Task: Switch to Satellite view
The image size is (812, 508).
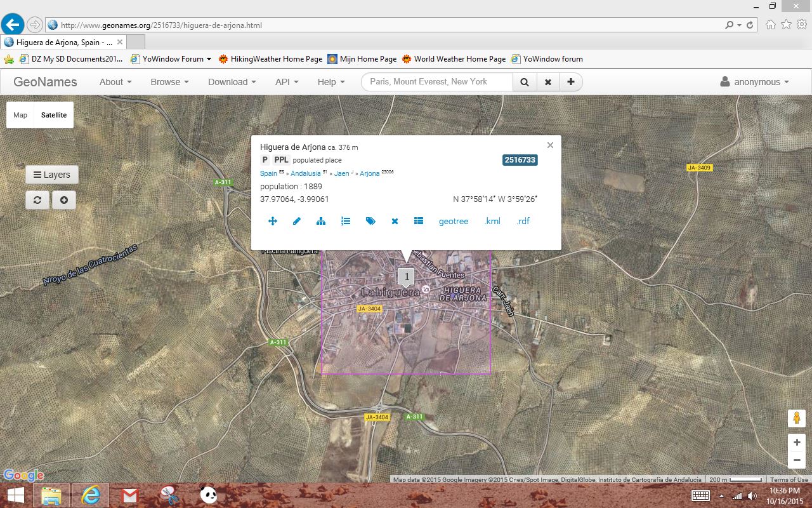Action: point(54,115)
